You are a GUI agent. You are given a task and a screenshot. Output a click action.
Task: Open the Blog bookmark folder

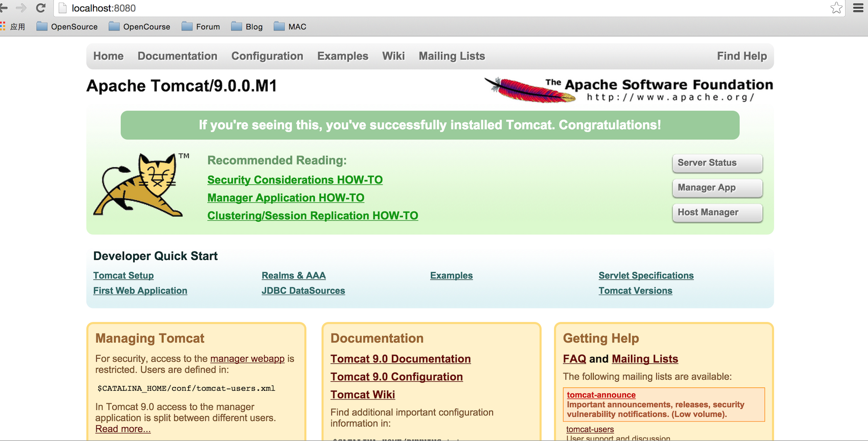click(247, 27)
